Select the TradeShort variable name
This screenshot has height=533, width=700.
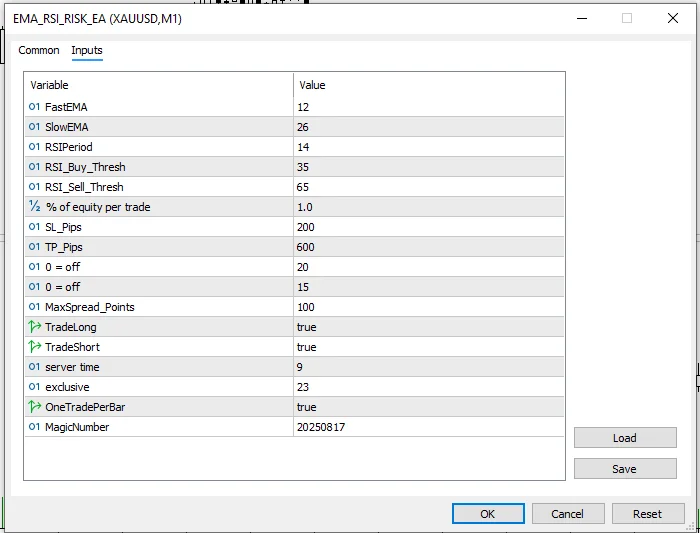point(72,347)
